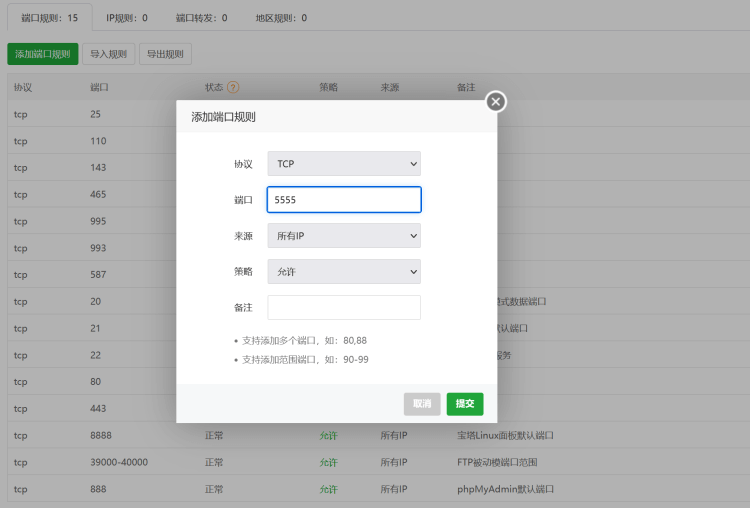Viewport: 750px width, 508px height.
Task: Click the 添加端口规则 green button
Action: click(x=43, y=54)
